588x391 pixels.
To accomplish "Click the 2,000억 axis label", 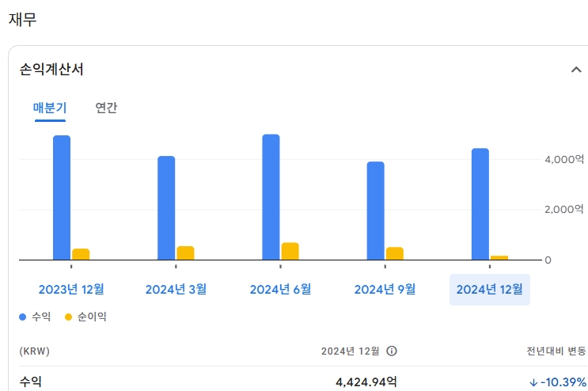I will [564, 209].
